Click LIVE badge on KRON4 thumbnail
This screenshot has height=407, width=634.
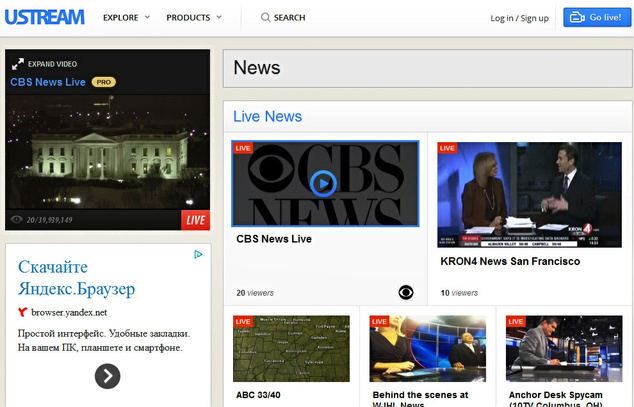pyautogui.click(x=447, y=148)
